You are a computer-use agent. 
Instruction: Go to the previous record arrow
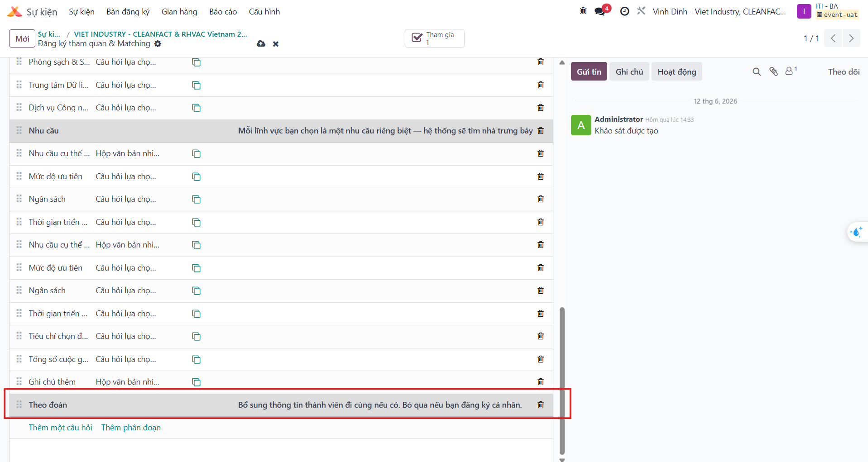coord(833,38)
